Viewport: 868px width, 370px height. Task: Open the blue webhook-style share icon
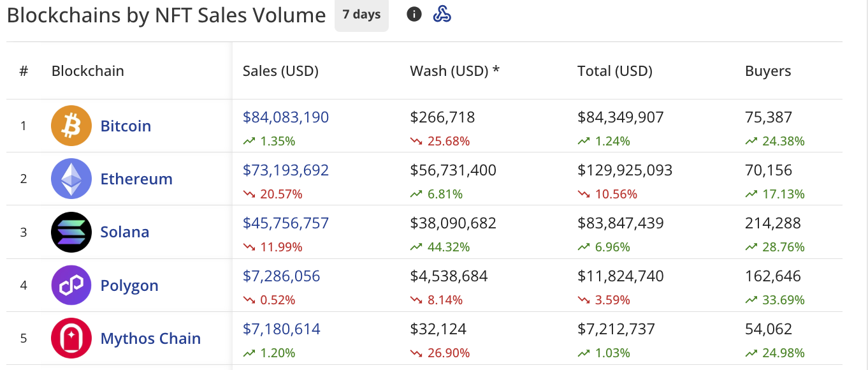(x=442, y=13)
